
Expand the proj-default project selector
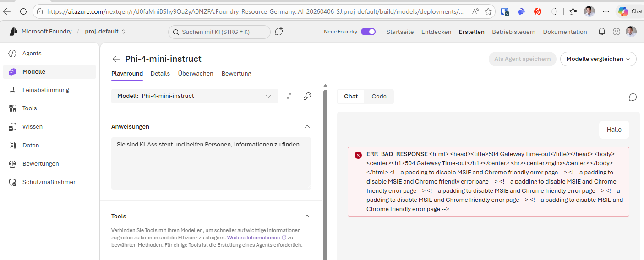click(x=105, y=32)
